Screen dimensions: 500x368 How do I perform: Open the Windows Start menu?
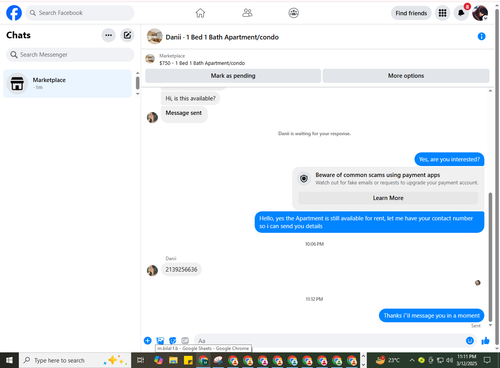tap(9, 360)
